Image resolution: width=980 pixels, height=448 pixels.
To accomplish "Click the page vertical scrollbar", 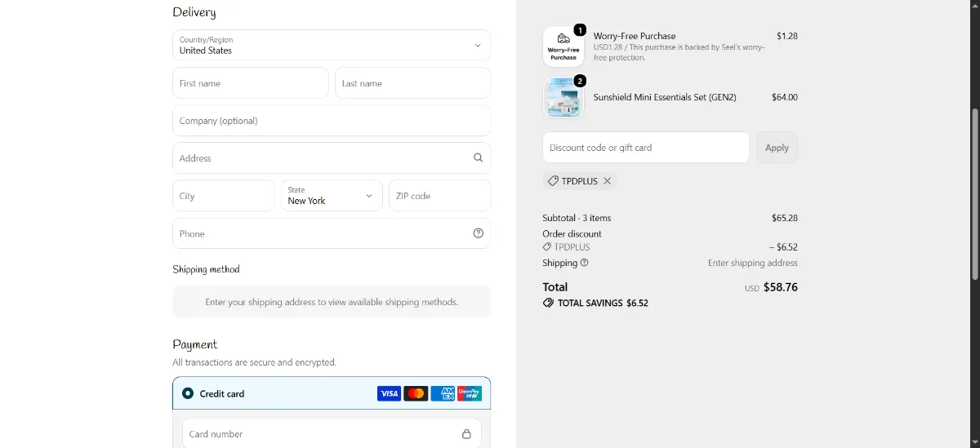I will [973, 196].
